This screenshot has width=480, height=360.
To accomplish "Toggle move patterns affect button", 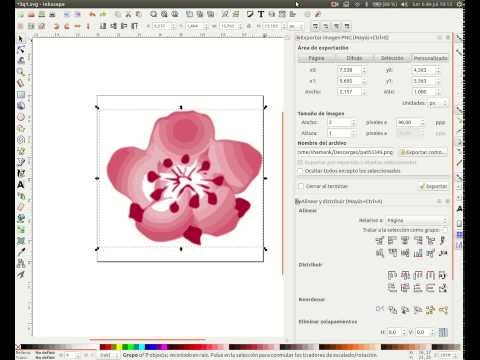I will pos(347,26).
